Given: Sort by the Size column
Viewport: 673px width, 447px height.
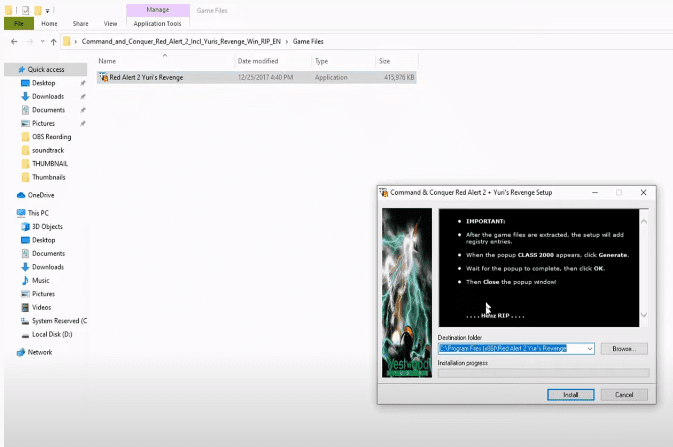Looking at the screenshot, I should pos(396,61).
